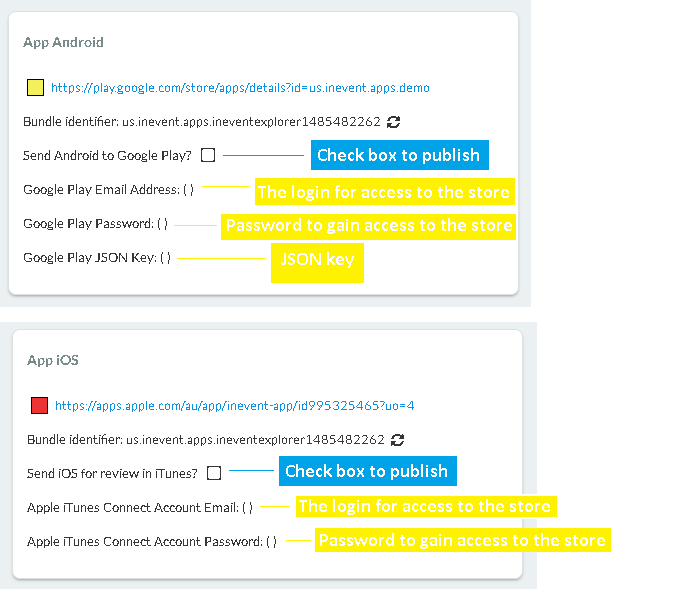Click the Apple iTunes Connect Account Password value
The image size is (686, 607).
tap(272, 542)
